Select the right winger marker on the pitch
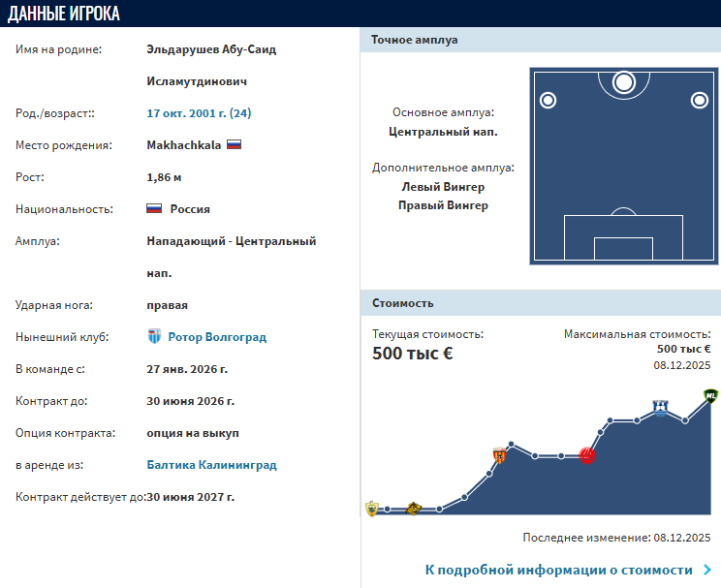Screen dimensions: 721x588 pos(699,100)
